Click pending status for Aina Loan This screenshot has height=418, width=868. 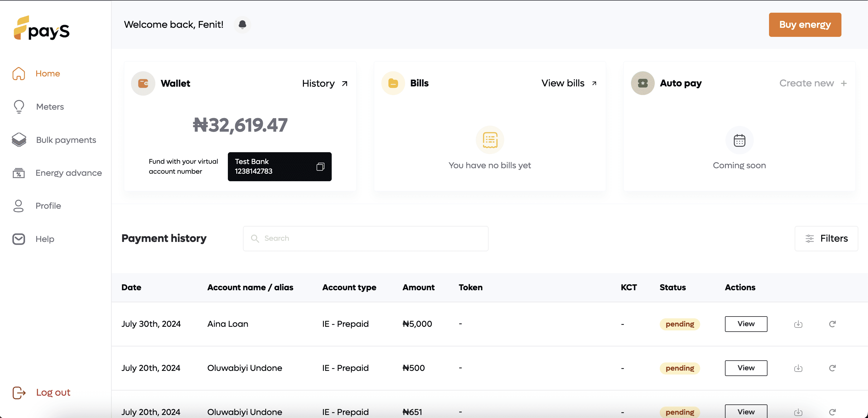680,324
